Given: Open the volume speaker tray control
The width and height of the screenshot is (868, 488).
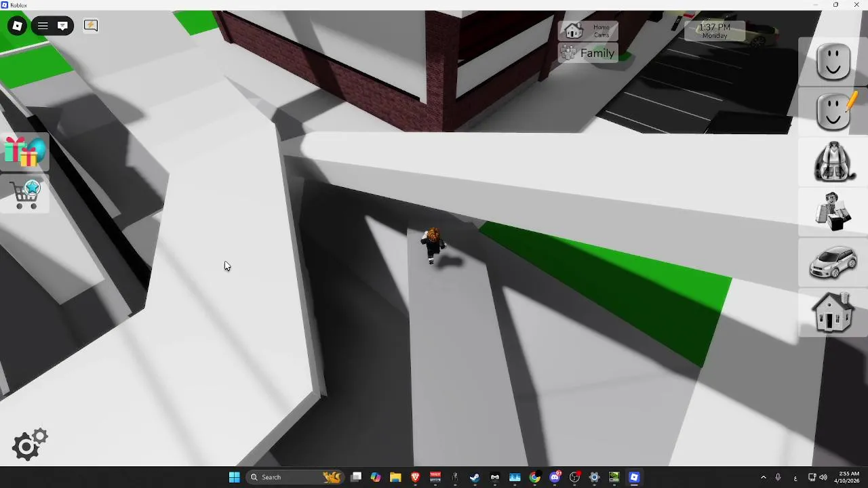Looking at the screenshot, I should [x=823, y=477].
